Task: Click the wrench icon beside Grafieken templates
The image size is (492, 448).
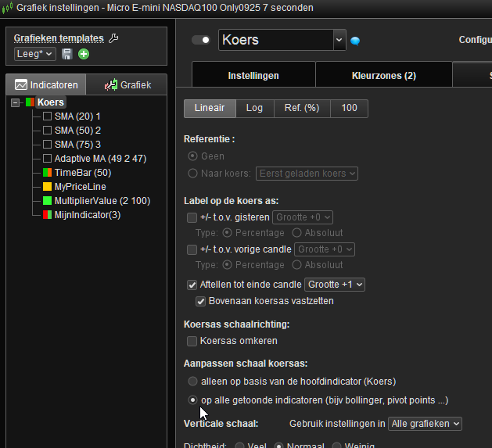Action: pyautogui.click(x=113, y=38)
